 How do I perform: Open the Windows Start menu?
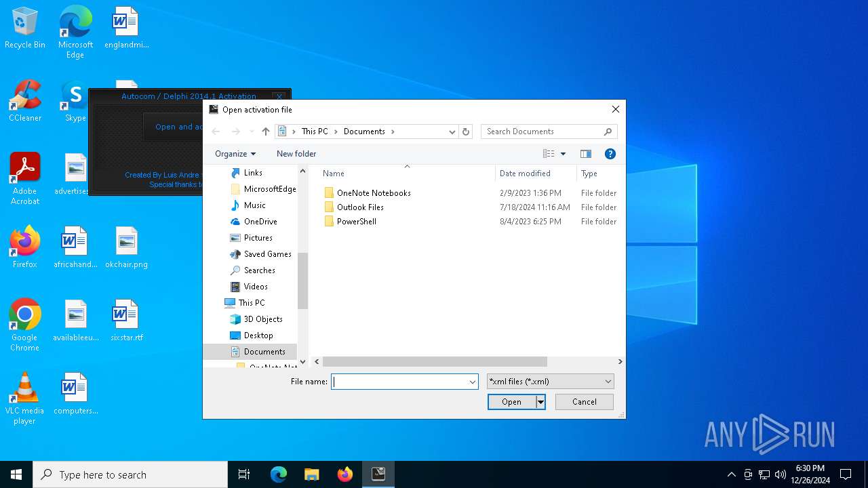16,474
